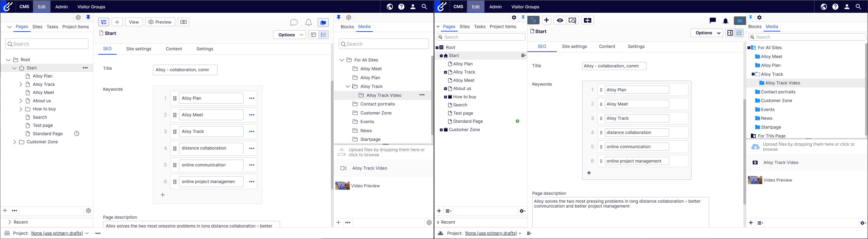This screenshot has width=868, height=239.
Task: Expand the Customer Zone tree node
Action: [15, 142]
